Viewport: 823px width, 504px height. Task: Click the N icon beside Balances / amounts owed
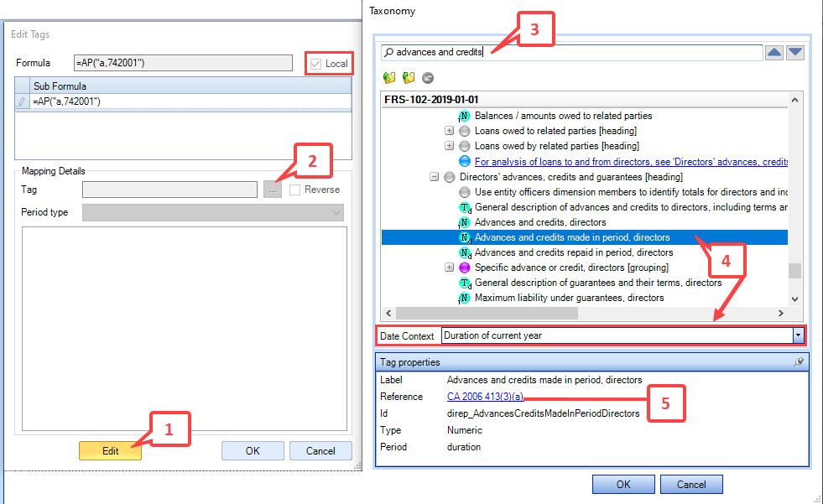464,116
